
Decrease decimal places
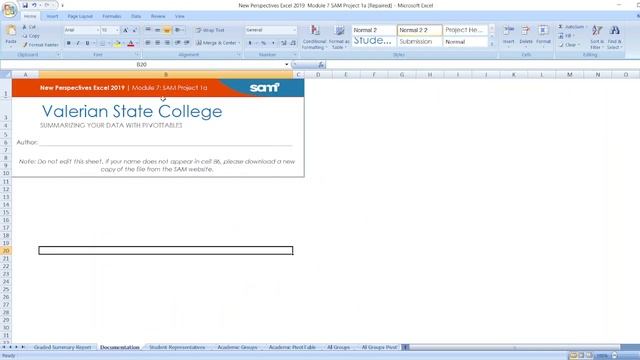click(x=293, y=43)
